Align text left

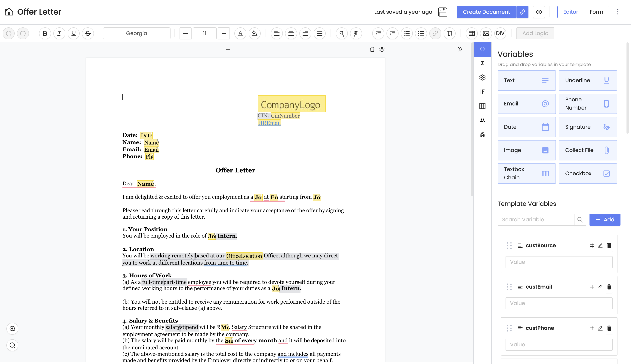tap(277, 33)
